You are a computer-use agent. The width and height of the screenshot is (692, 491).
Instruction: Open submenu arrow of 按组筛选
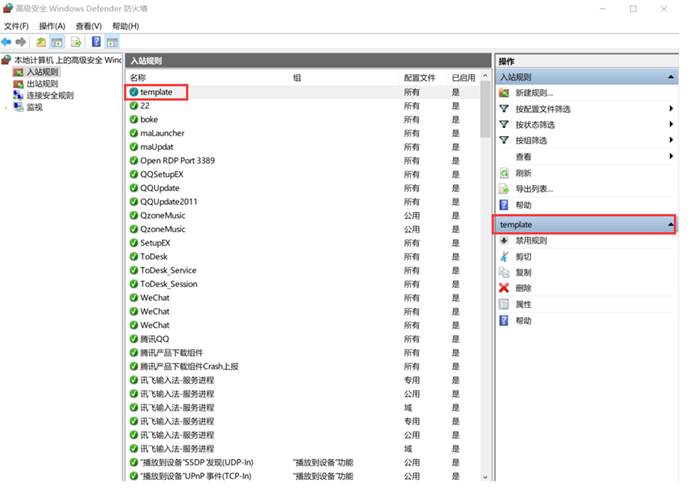(671, 140)
